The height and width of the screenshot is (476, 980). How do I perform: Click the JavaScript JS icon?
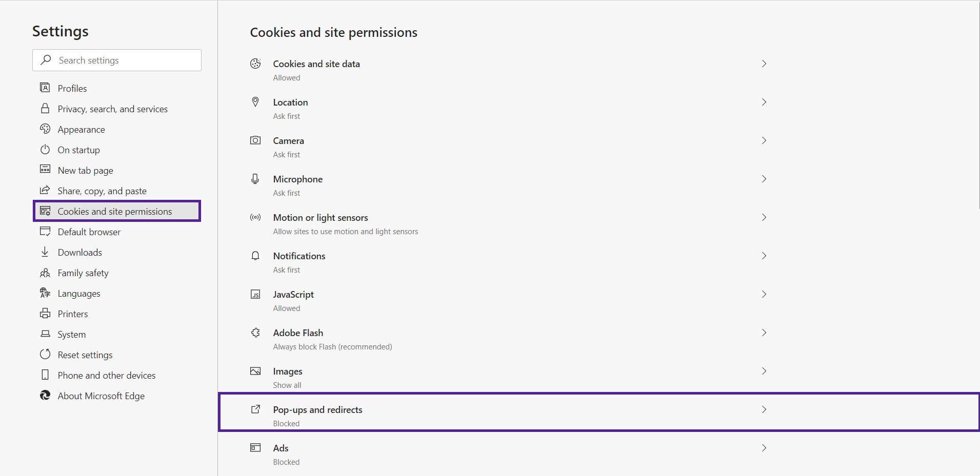click(x=255, y=294)
